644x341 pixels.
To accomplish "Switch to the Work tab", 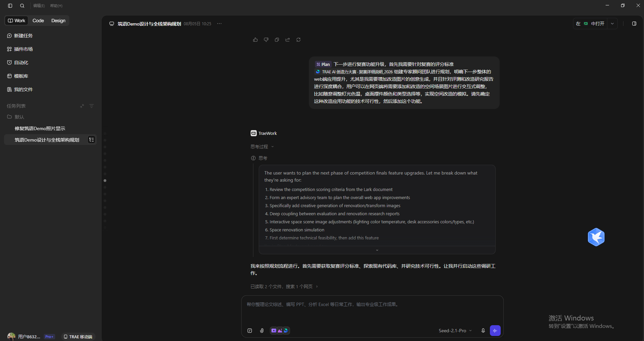I will click(x=17, y=21).
